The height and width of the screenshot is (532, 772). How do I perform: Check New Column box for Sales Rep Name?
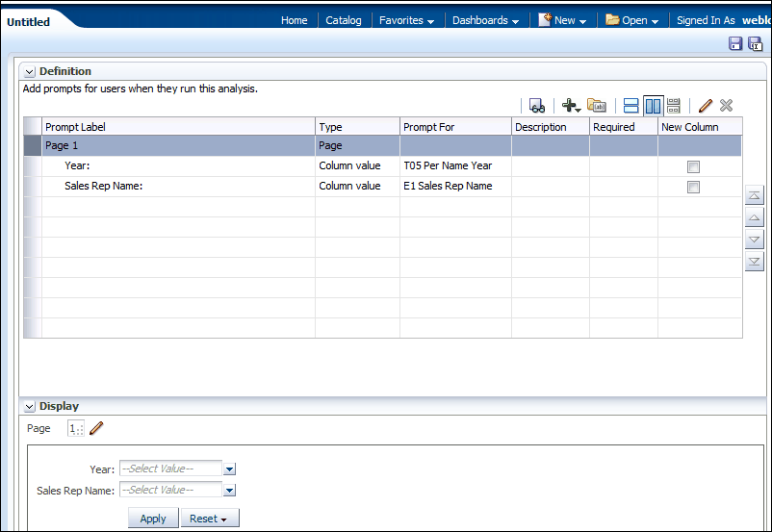pyautogui.click(x=693, y=187)
